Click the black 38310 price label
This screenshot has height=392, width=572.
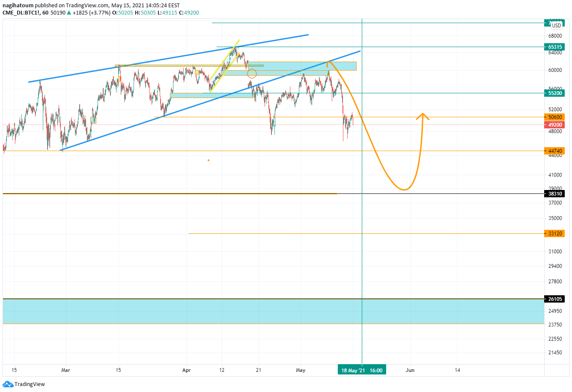coord(555,193)
